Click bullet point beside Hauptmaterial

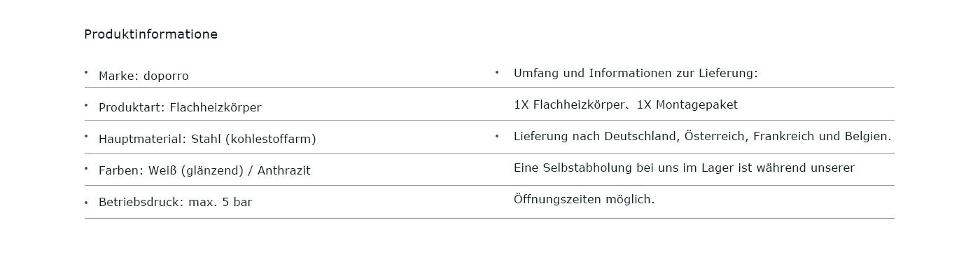[86, 136]
